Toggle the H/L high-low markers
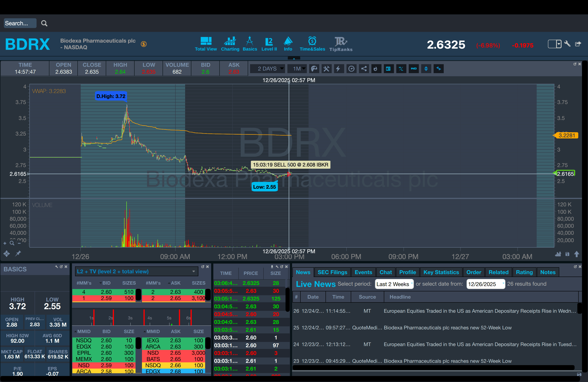This screenshot has height=382, width=588. point(401,69)
